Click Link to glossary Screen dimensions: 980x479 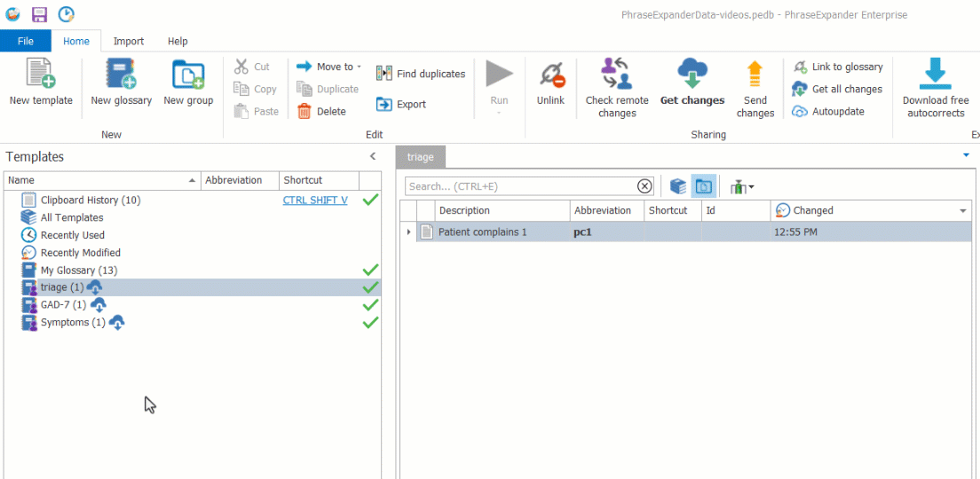coord(837,67)
